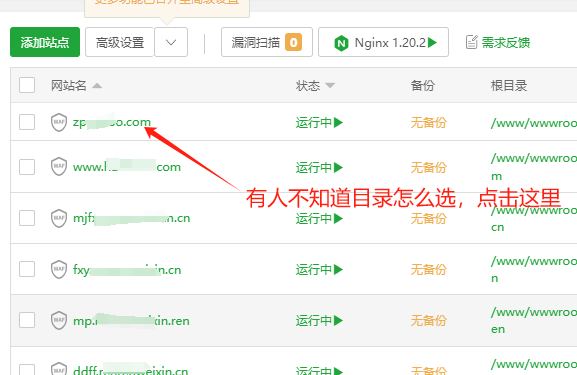Click the 需求反馈 edit note icon
This screenshot has height=375, width=577.
(471, 42)
